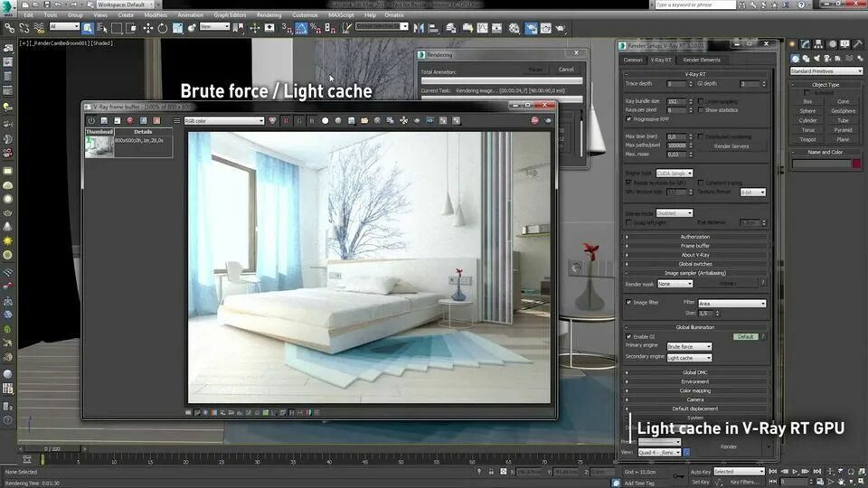This screenshot has width=868, height=488.
Task: Click the Mirror tool icon
Action: click(419, 28)
